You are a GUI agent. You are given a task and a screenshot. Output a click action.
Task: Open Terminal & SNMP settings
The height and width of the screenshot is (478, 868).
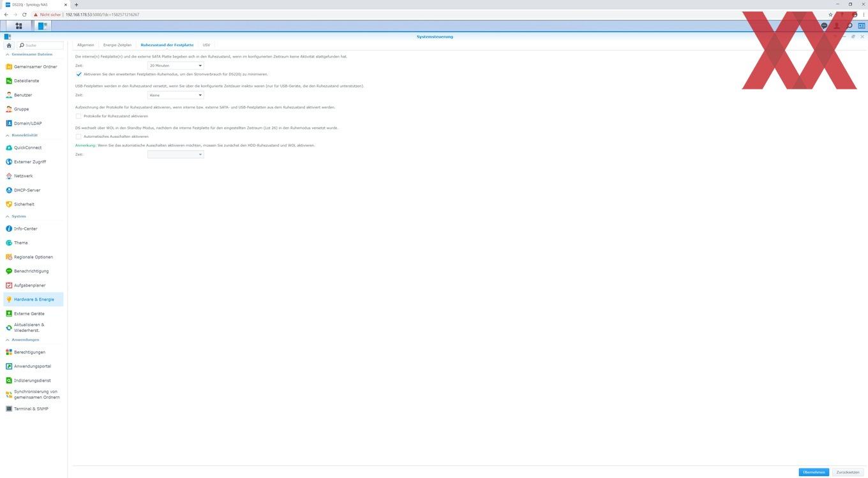tap(33, 408)
